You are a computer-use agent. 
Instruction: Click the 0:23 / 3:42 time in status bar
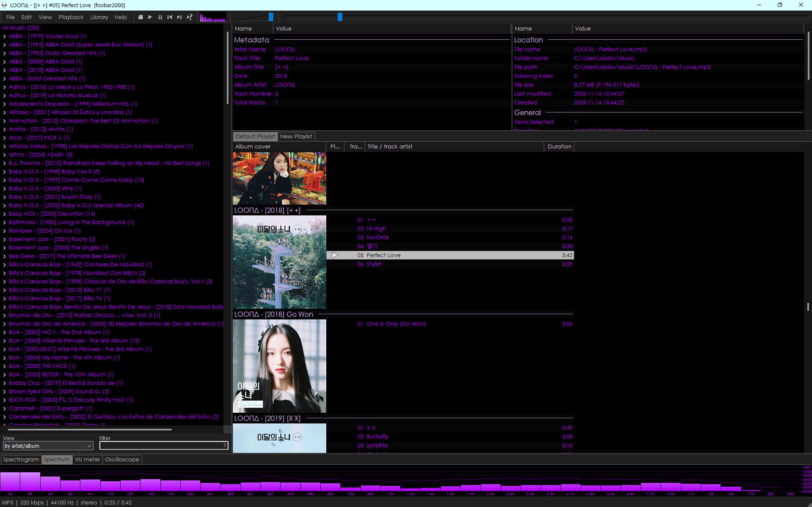[118, 503]
